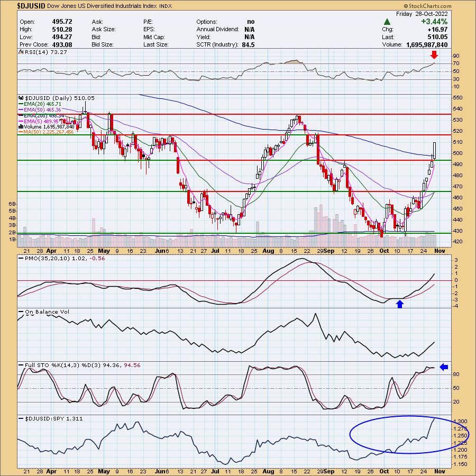Select the date Friday 28-Oct-2022
The width and height of the screenshot is (476, 476).
pyautogui.click(x=422, y=14)
